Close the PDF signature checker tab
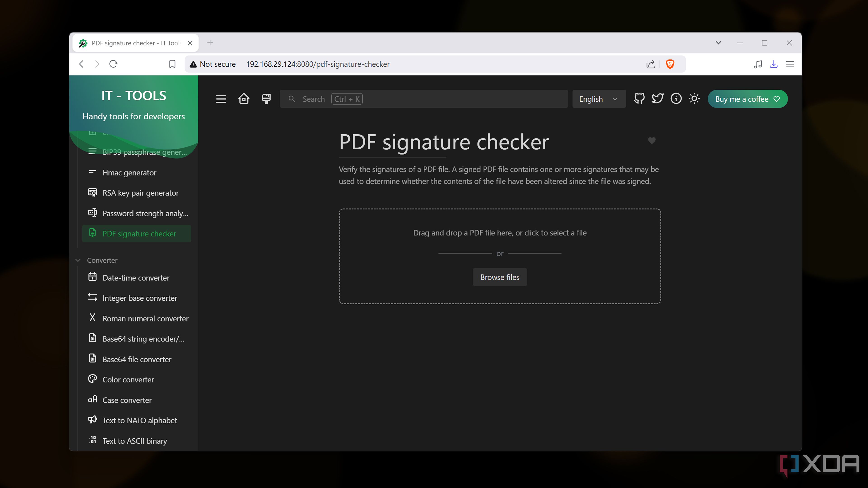Viewport: 868px width, 488px height. coord(190,43)
